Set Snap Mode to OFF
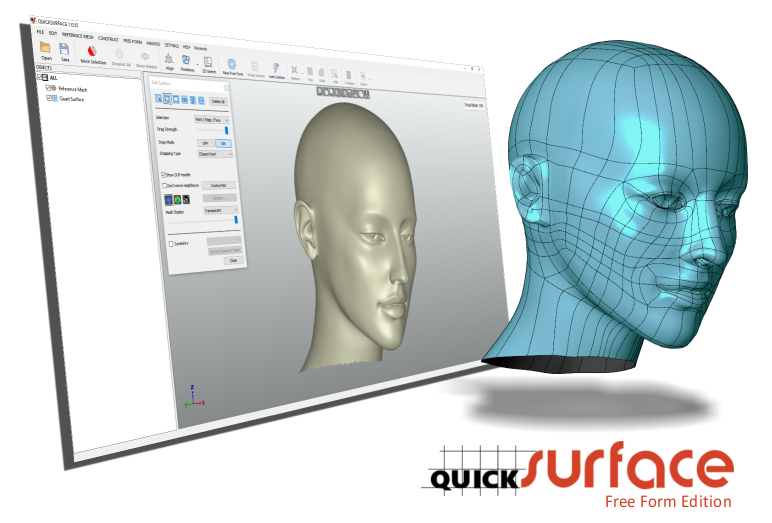 tap(206, 143)
